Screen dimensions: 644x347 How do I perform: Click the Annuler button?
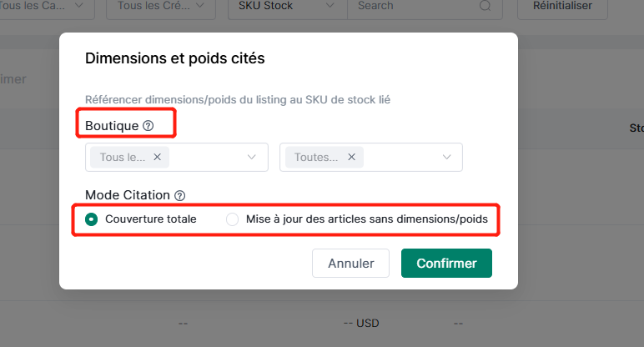tap(350, 264)
